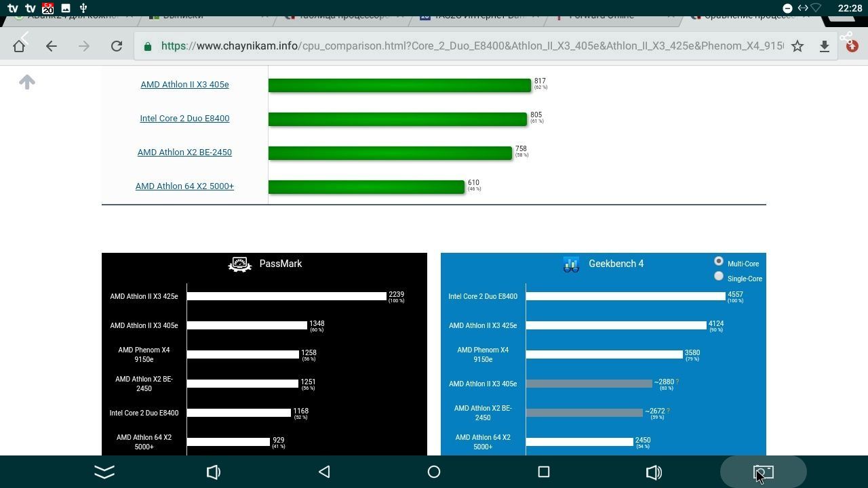The width and height of the screenshot is (868, 488).
Task: Click Geekbench score value 4124
Action: 716,324
